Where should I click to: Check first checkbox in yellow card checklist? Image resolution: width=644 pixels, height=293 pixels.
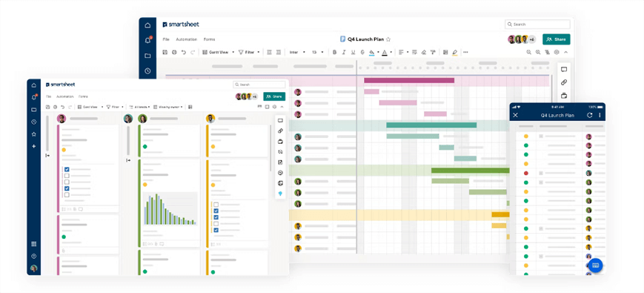point(216,204)
